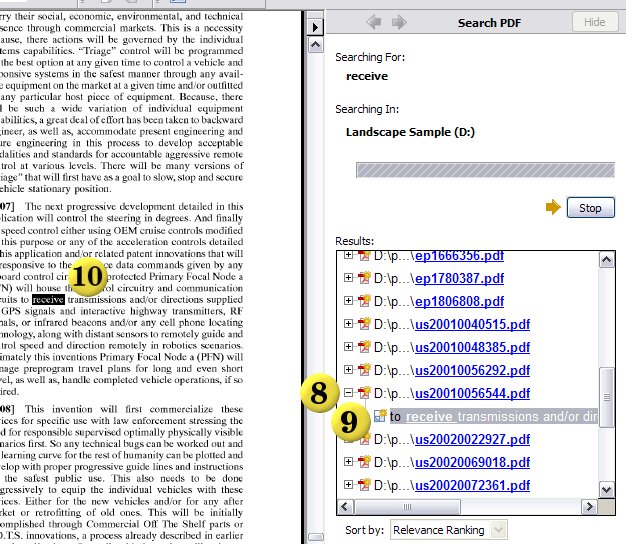Click the 'Landscape Sample (D:)' search location text
The image size is (626, 544).
410,132
